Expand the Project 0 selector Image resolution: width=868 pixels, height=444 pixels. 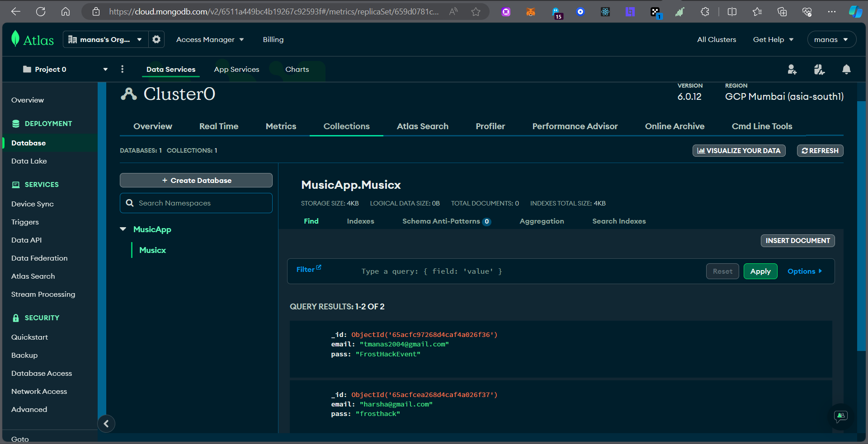point(105,69)
